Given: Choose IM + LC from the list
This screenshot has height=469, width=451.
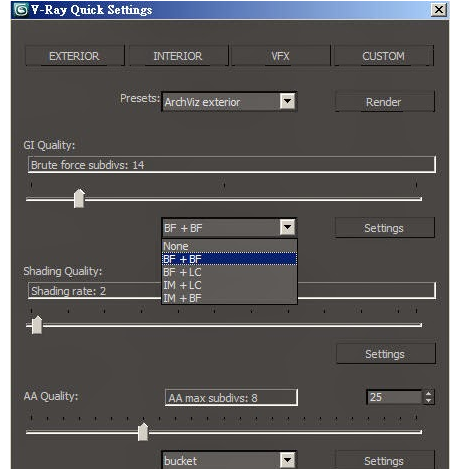Looking at the screenshot, I should point(229,285).
